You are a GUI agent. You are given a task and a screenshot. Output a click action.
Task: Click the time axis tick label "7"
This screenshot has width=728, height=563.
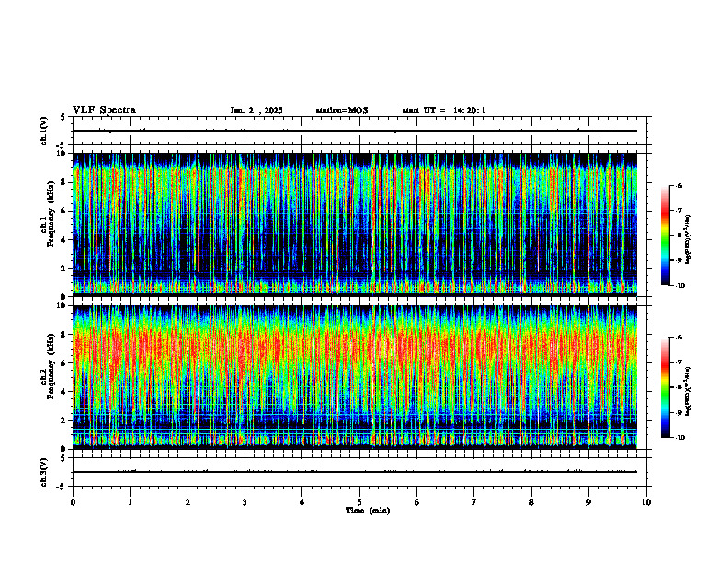pos(474,502)
